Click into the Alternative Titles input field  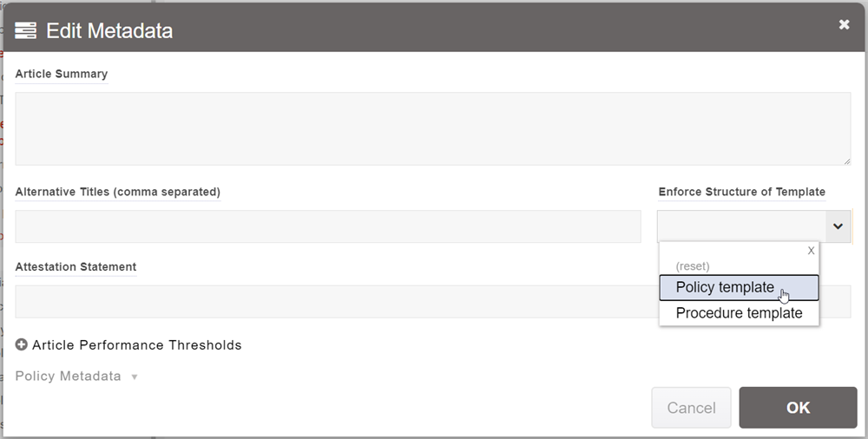(x=328, y=226)
